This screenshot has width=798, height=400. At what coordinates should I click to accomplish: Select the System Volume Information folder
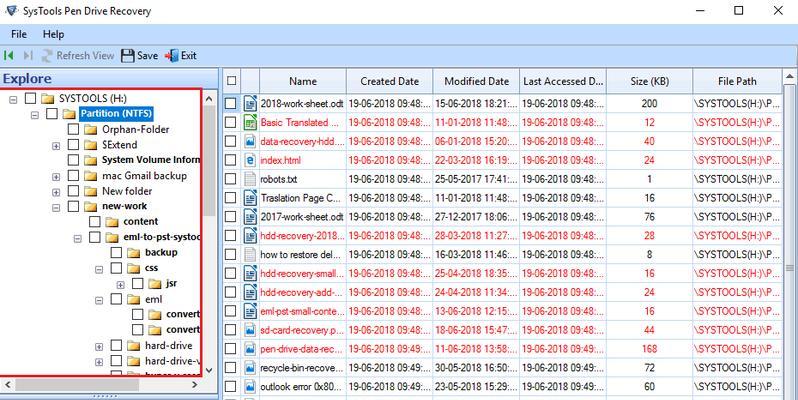point(151,160)
